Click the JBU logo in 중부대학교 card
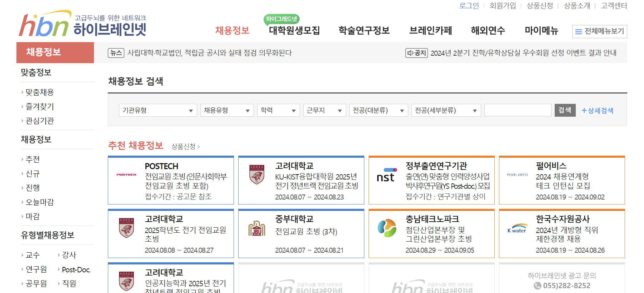Screen dimensions: 644x293 (257, 228)
